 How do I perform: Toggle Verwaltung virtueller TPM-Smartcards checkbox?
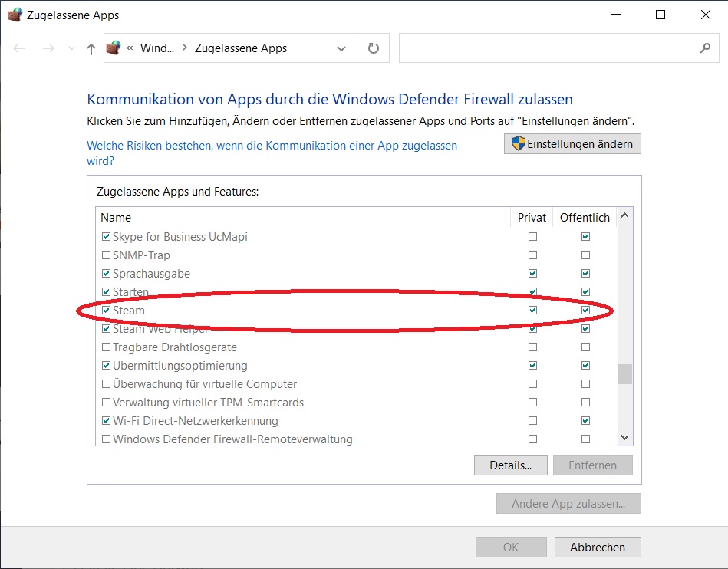[107, 402]
